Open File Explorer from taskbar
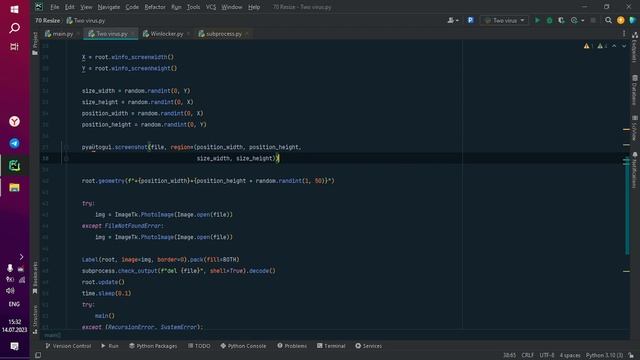The width and height of the screenshot is (640, 360). point(14,188)
